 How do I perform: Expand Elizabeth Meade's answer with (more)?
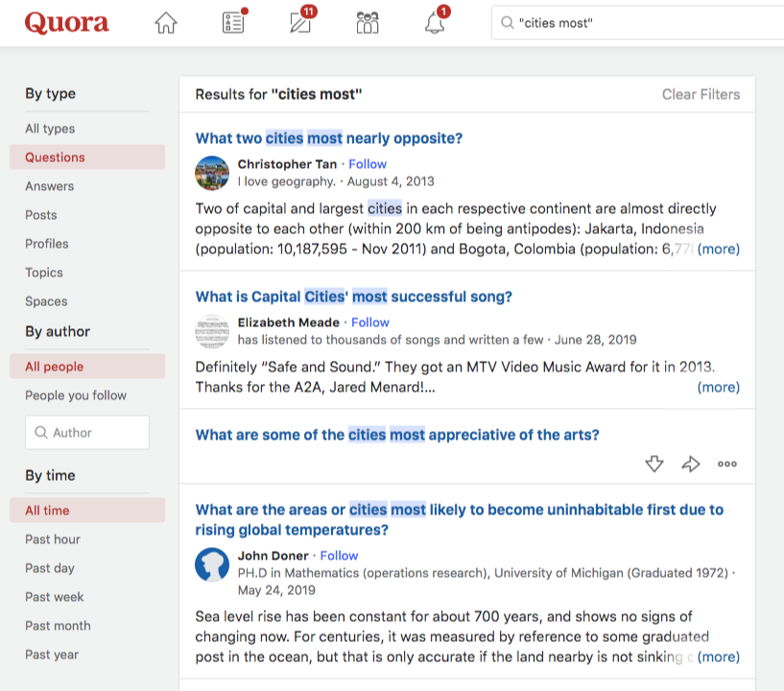pos(719,387)
